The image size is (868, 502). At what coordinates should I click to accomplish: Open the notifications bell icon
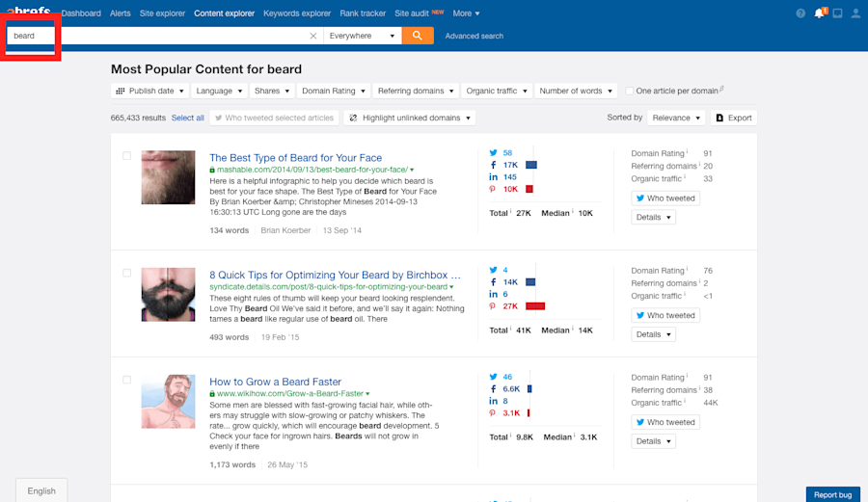pyautogui.click(x=819, y=13)
